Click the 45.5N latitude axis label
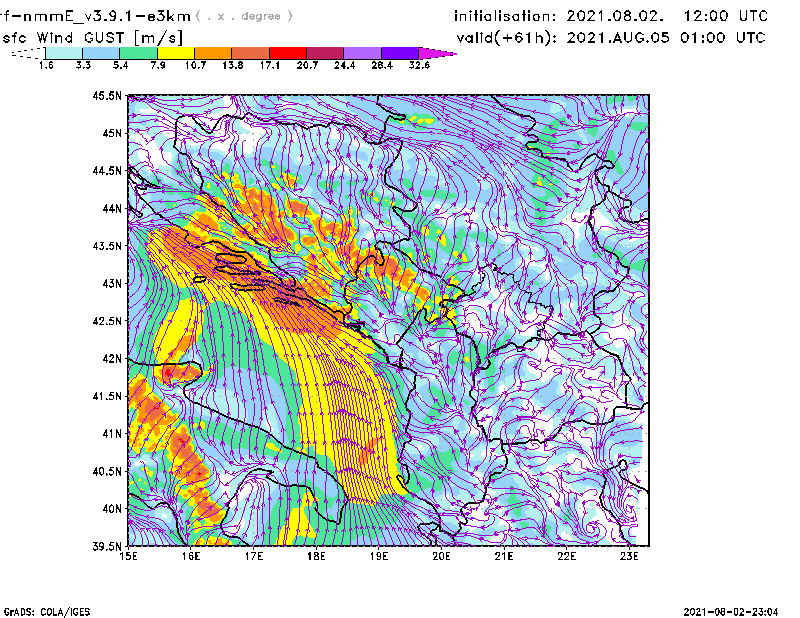This screenshot has width=800, height=618. 107,96
